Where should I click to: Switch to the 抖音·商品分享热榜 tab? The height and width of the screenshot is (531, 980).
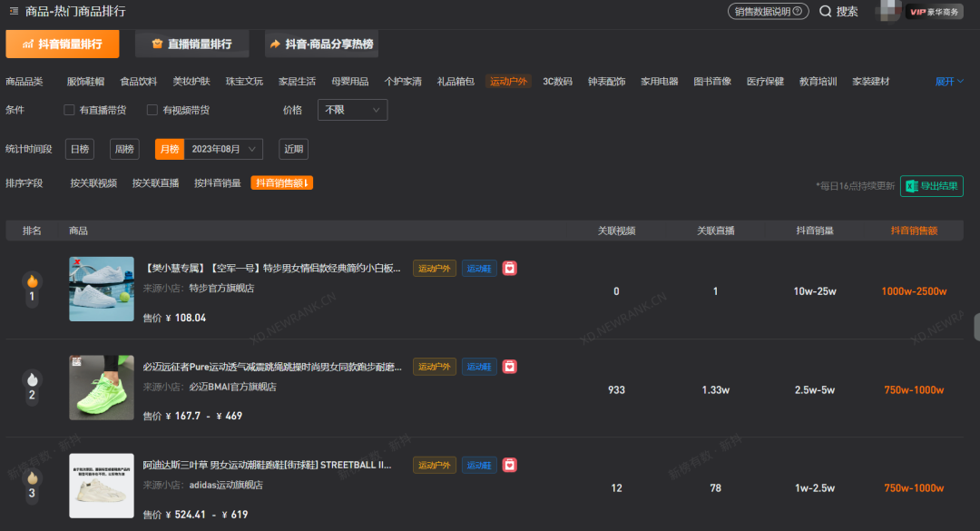click(321, 44)
